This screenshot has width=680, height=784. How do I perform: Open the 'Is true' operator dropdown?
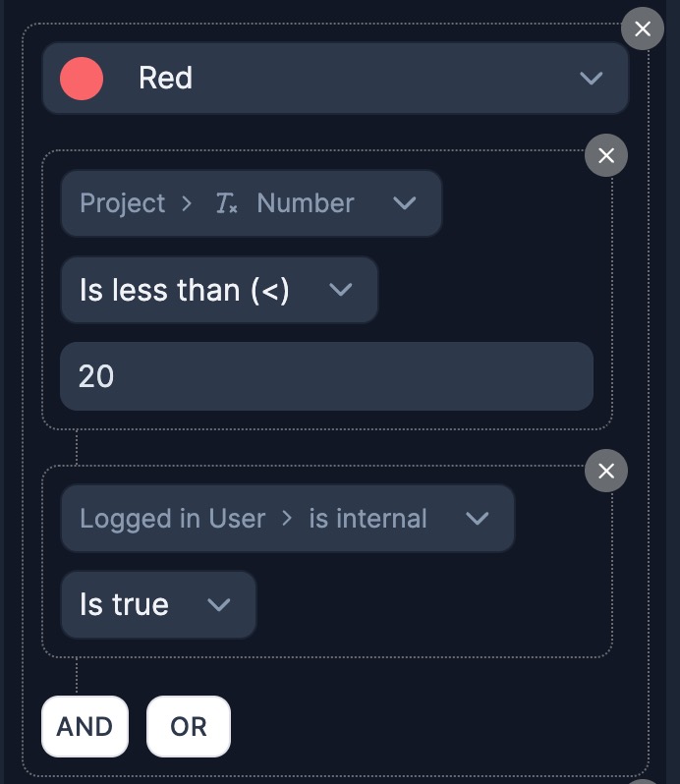(125, 604)
